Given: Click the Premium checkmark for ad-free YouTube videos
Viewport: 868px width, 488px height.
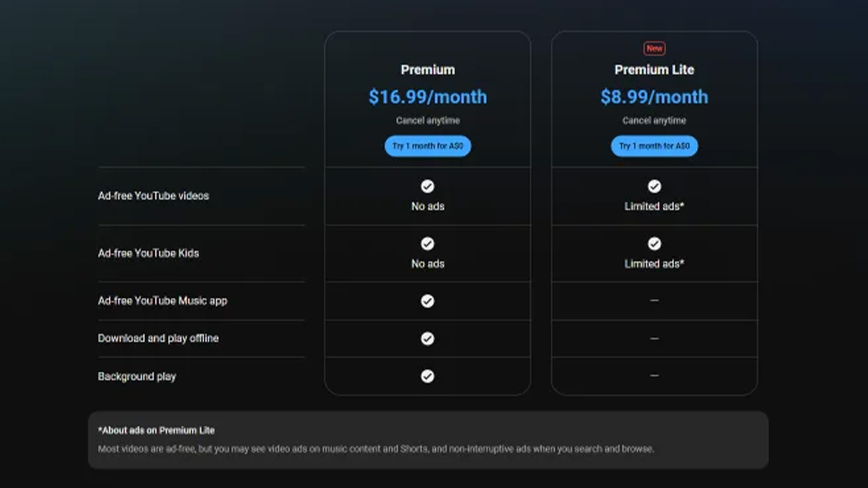Looking at the screenshot, I should click(x=428, y=186).
